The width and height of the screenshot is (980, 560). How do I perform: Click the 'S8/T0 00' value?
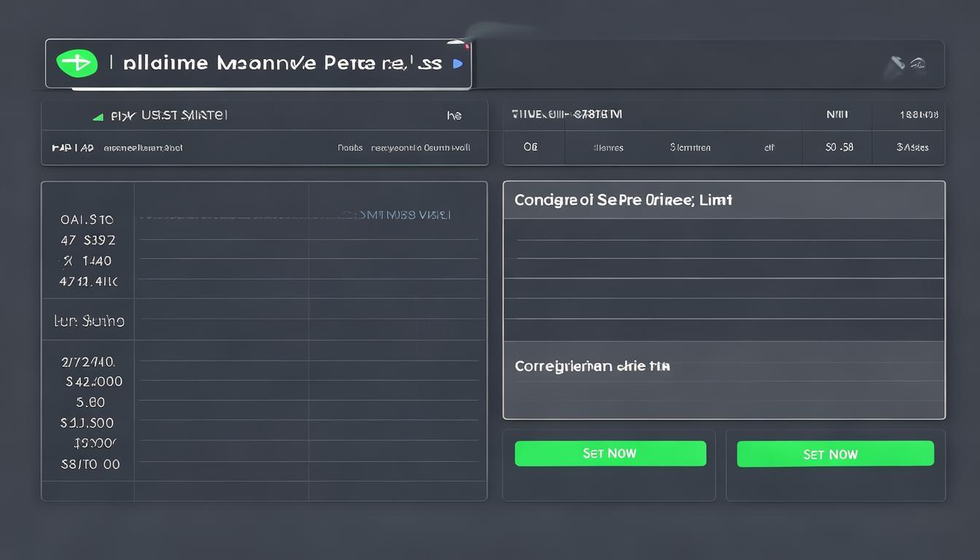point(90,464)
